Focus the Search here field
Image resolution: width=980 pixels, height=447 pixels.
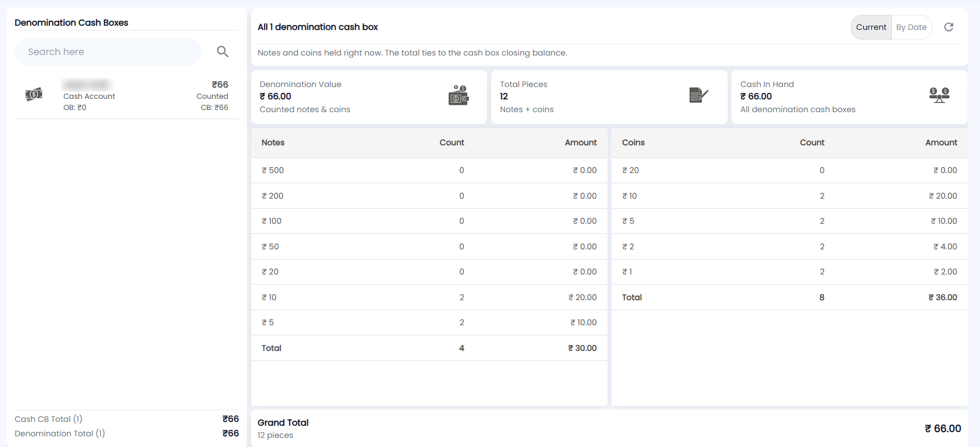108,52
